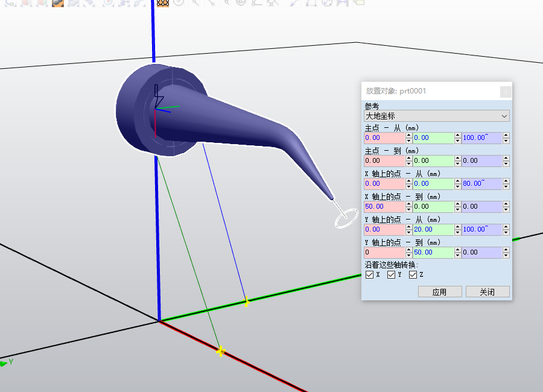Decrease Y 轴上的点 - 从 Z value 100.00 down arrow

coord(506,232)
